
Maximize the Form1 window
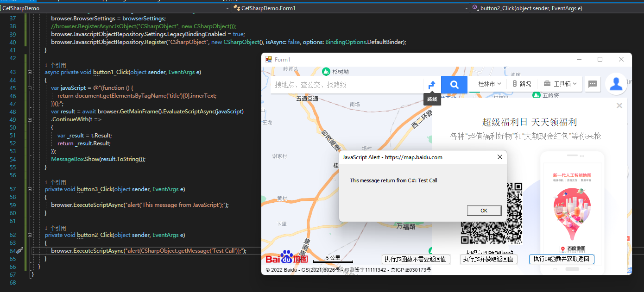click(600, 59)
